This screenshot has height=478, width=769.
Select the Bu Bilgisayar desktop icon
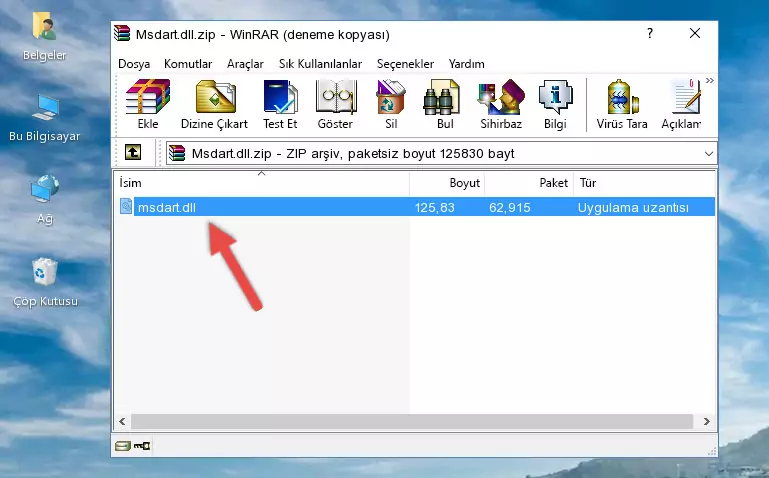pos(45,118)
